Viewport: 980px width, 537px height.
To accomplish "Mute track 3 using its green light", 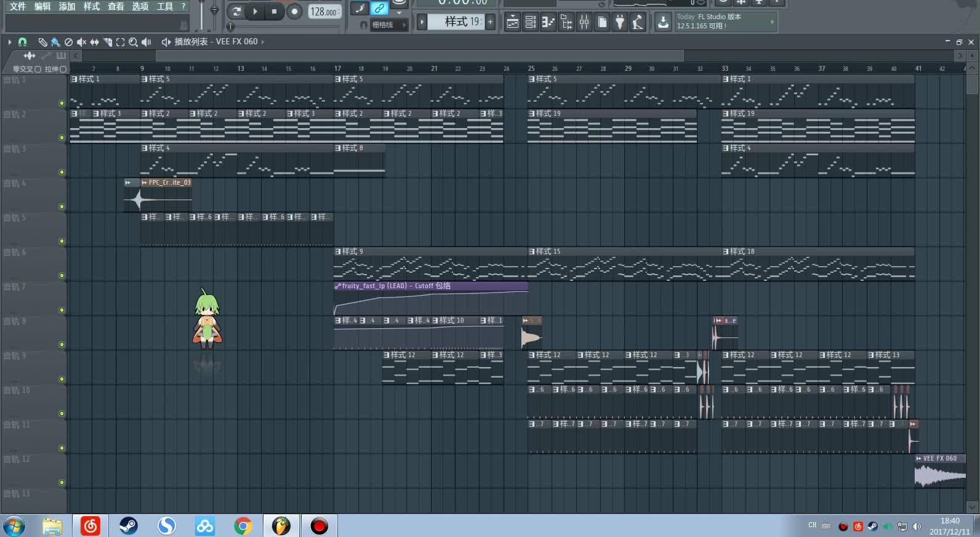I will tap(62, 172).
